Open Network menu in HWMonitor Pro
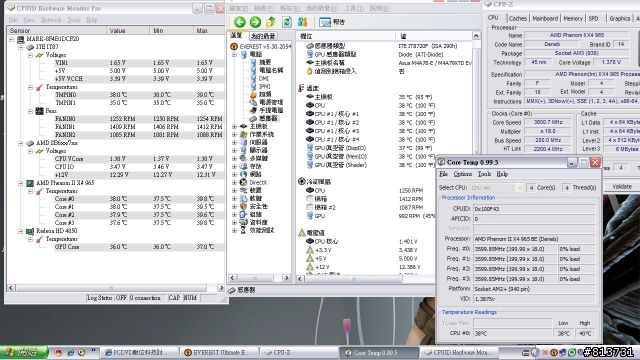640x360 pixels. 51,20
